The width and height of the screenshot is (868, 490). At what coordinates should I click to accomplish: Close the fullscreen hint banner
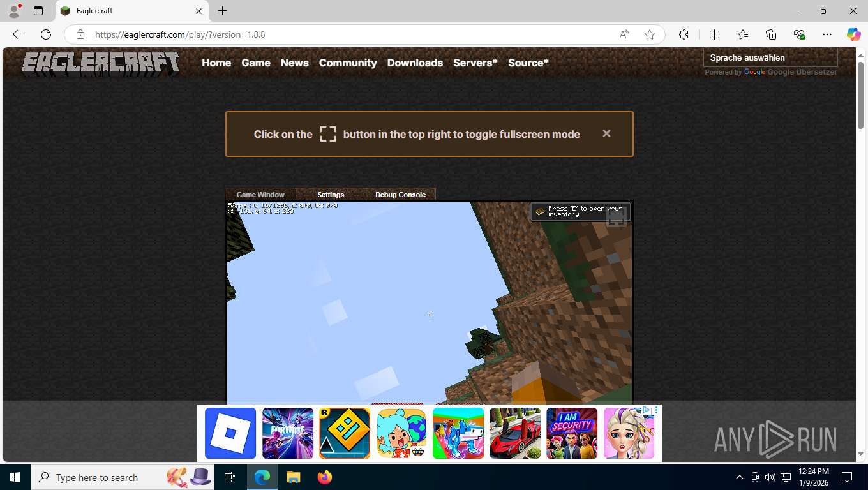pyautogui.click(x=606, y=133)
